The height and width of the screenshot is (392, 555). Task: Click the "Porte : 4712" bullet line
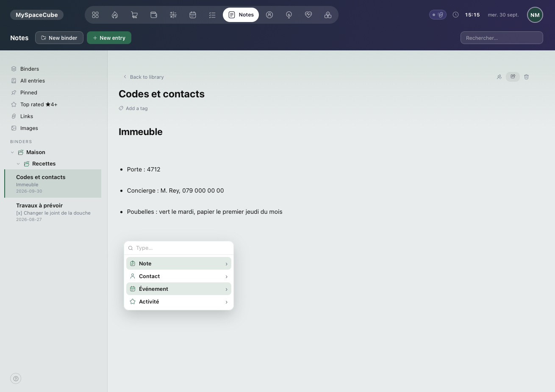click(x=144, y=169)
